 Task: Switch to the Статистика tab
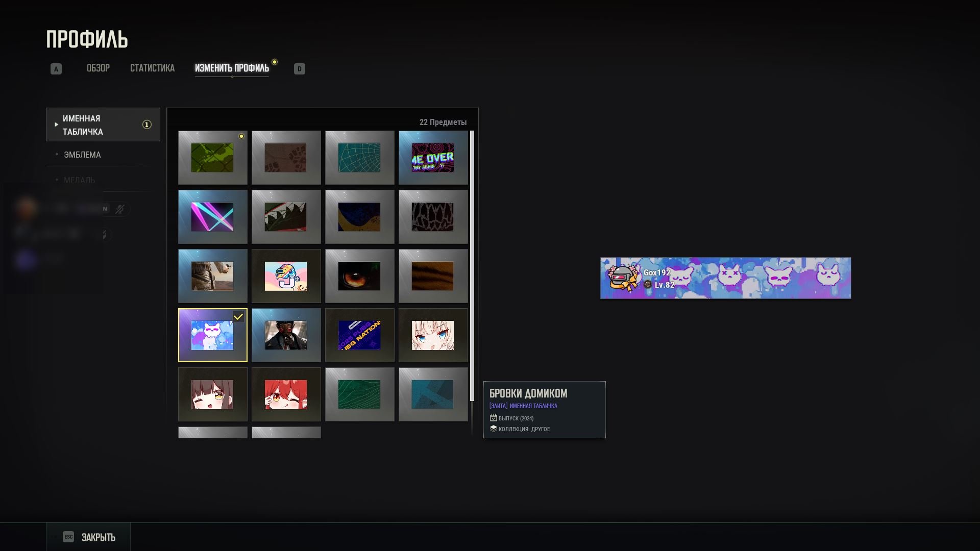tap(152, 68)
